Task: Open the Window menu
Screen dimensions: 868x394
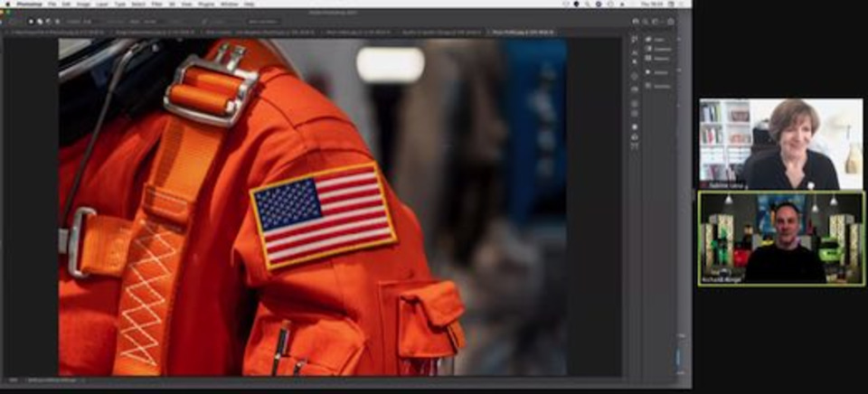Action: pos(229,4)
